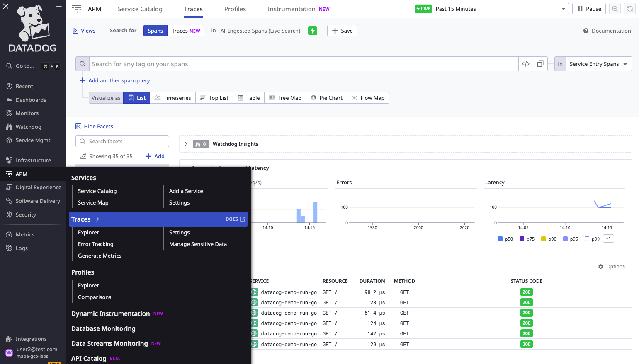Viewport: 639px width, 364px height.
Task: Open Service Map in APM menu
Action: (93, 202)
